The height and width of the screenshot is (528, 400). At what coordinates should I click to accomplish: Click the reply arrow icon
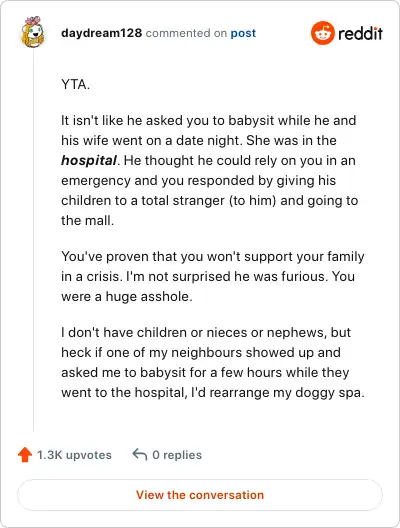click(140, 454)
